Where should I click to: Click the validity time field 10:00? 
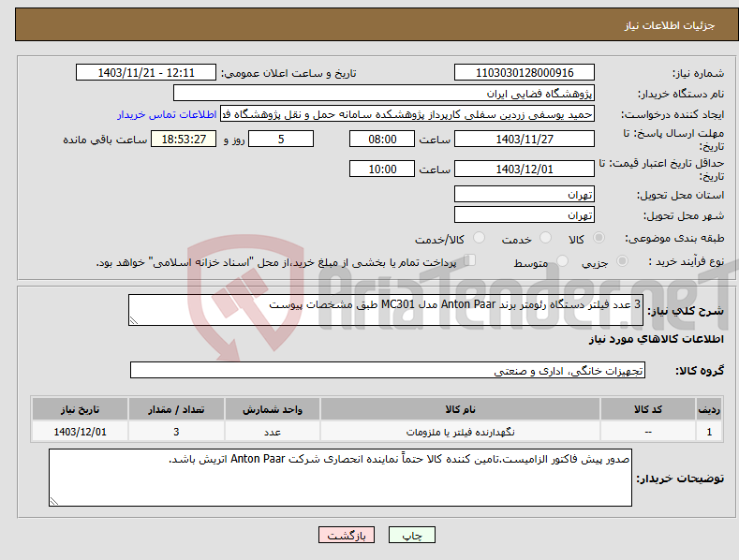click(382, 169)
